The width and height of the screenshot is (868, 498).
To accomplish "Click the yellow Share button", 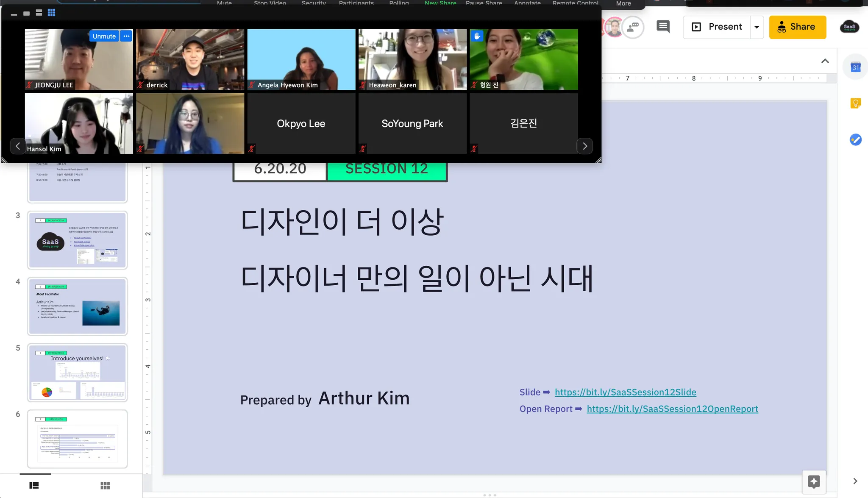I will point(797,27).
